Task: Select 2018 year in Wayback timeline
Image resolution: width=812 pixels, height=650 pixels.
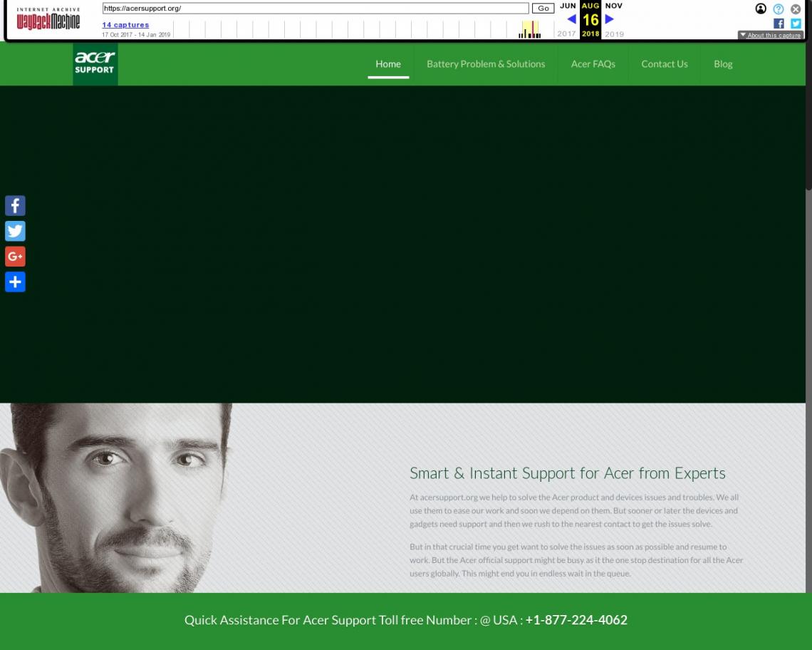Action: tap(590, 33)
